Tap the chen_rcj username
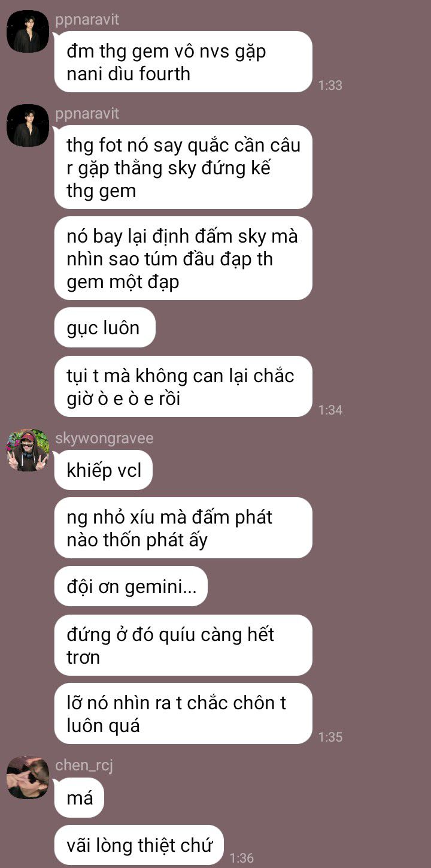Image resolution: width=431 pixels, height=868 pixels. [84, 765]
